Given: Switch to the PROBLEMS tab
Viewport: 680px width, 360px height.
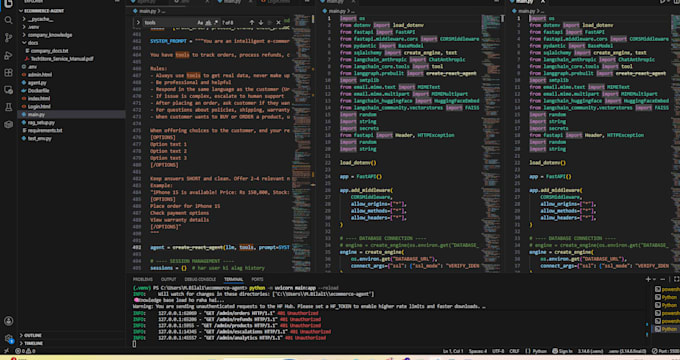Looking at the screenshot, I should 143,279.
